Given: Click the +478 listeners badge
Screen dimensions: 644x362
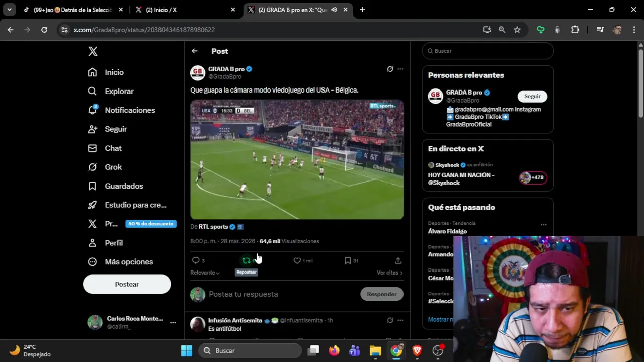Looking at the screenshot, I should (x=533, y=177).
